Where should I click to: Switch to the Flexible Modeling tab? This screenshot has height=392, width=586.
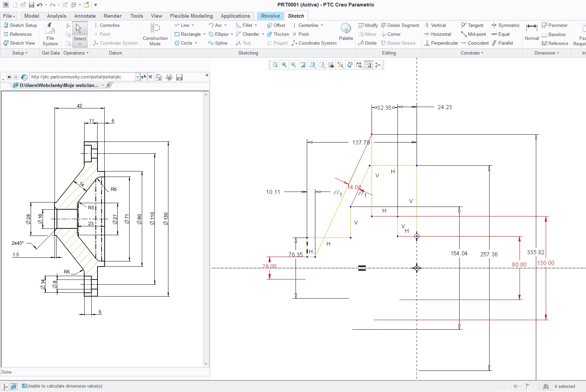click(191, 16)
